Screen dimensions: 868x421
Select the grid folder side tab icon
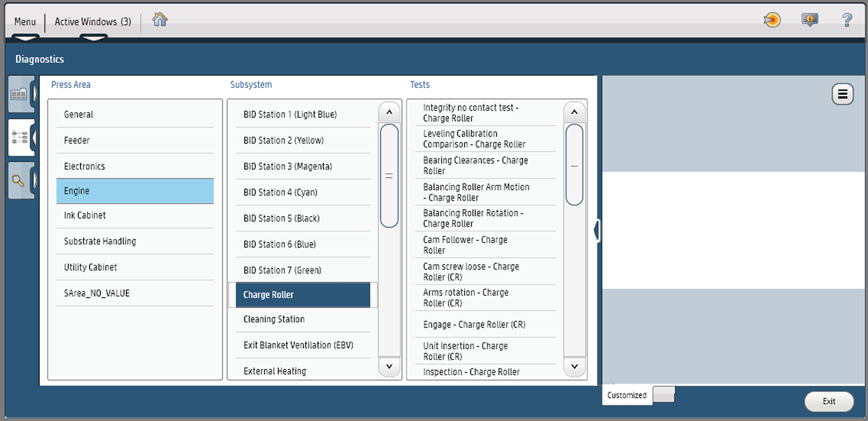(x=20, y=94)
